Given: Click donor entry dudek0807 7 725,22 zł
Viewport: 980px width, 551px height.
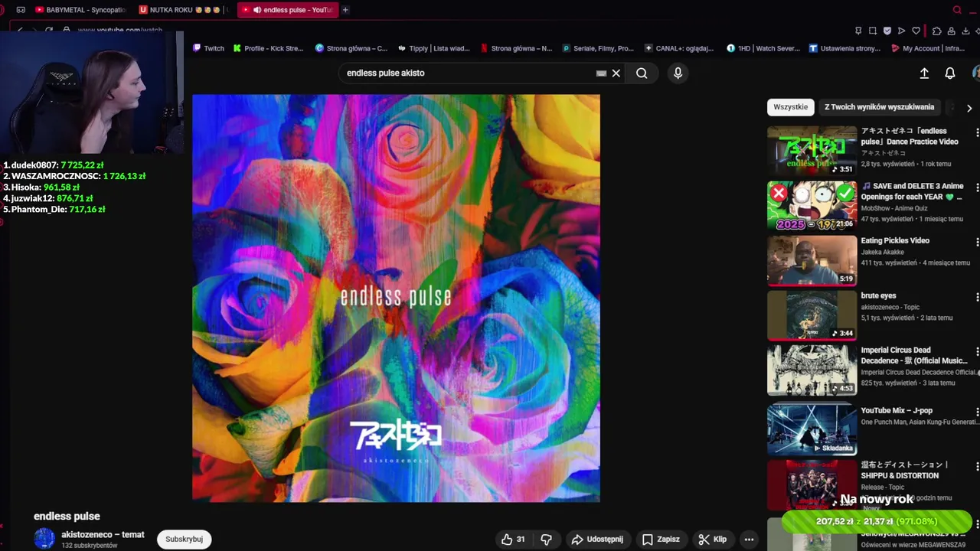Looking at the screenshot, I should 54,165.
